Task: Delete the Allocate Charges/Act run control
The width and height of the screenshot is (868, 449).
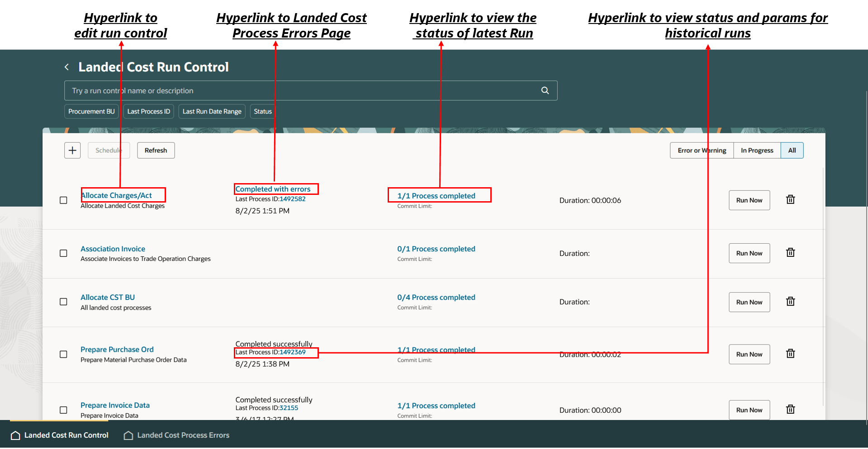Action: point(790,199)
